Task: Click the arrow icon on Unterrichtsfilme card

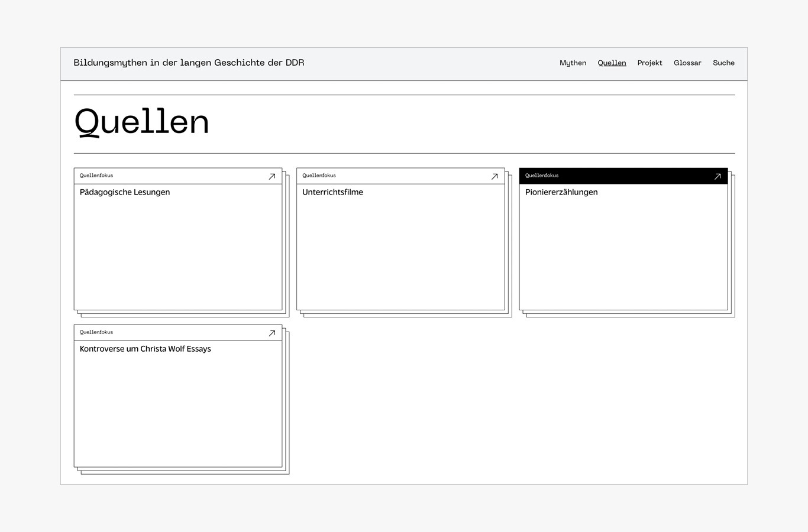Action: [495, 176]
